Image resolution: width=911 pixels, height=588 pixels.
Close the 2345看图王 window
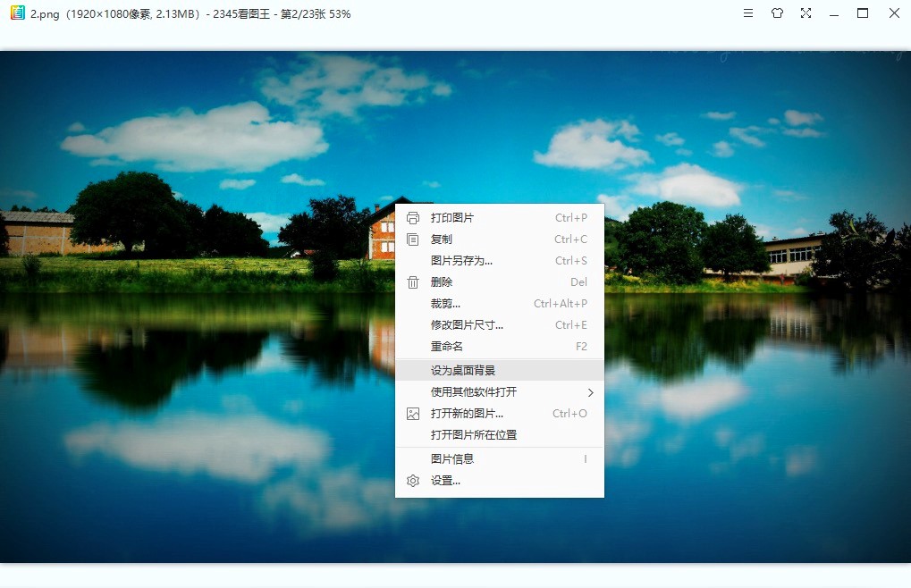(x=894, y=13)
